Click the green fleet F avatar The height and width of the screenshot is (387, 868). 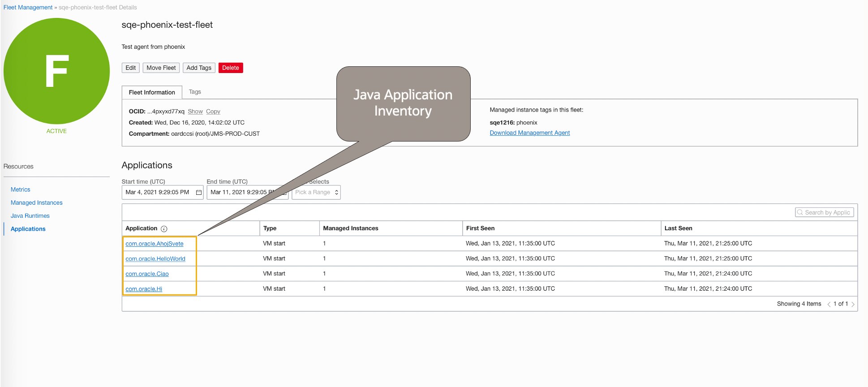pyautogui.click(x=56, y=71)
